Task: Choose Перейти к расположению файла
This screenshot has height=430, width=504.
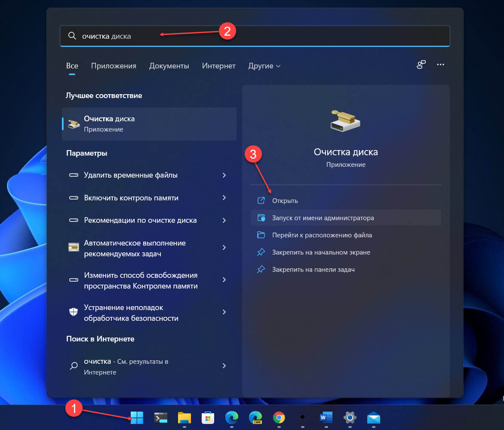Action: [346, 235]
